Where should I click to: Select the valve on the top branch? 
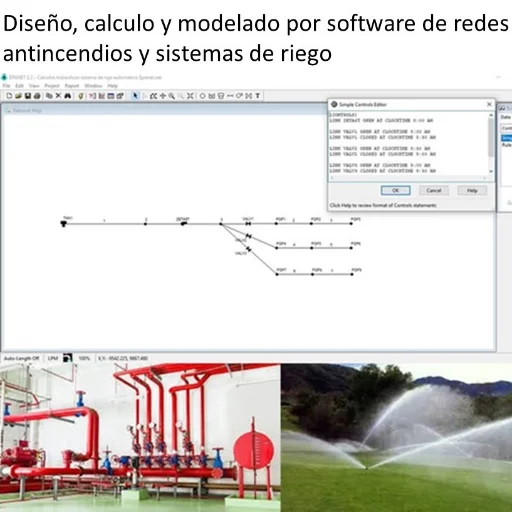point(248,224)
